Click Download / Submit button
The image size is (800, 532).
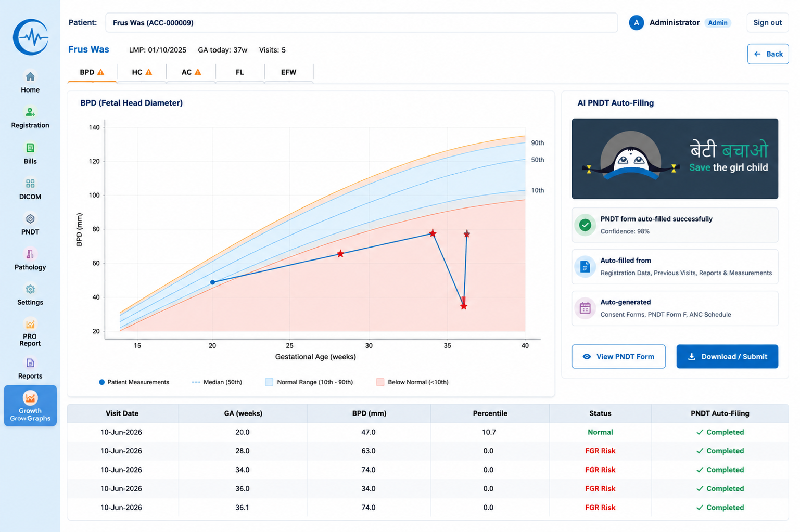click(727, 356)
